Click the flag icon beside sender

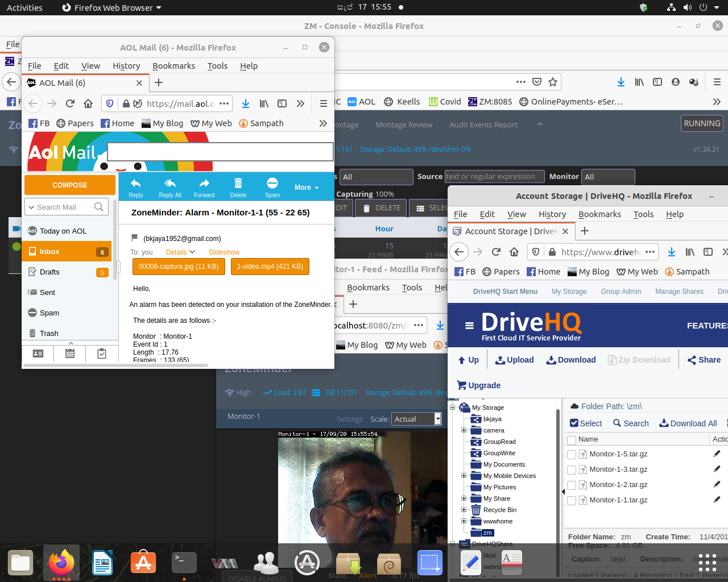135,238
